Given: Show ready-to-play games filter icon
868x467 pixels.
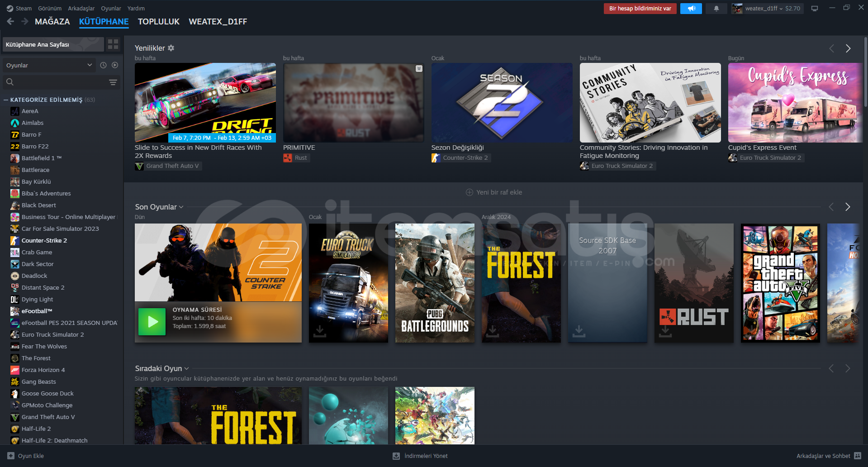Looking at the screenshot, I should click(x=115, y=65).
